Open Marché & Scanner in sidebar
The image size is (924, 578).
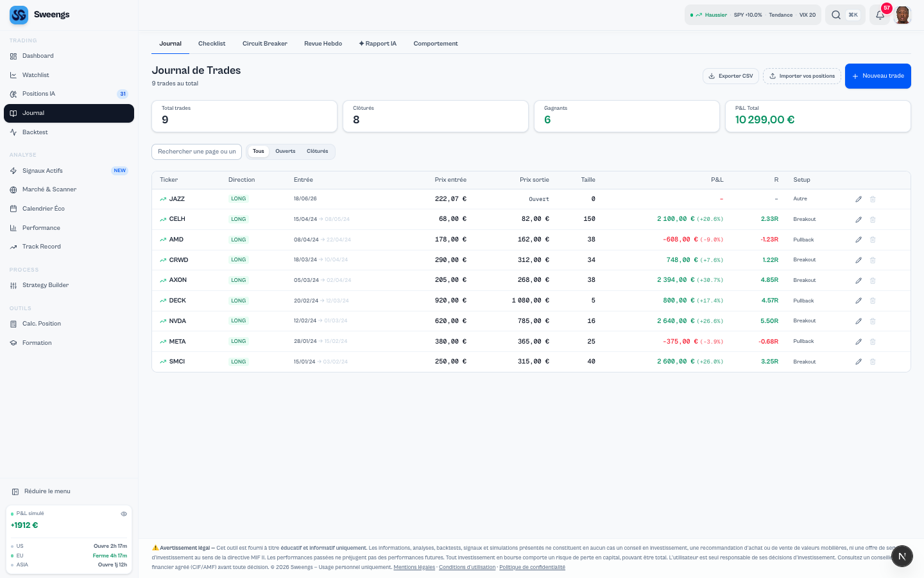(x=69, y=189)
